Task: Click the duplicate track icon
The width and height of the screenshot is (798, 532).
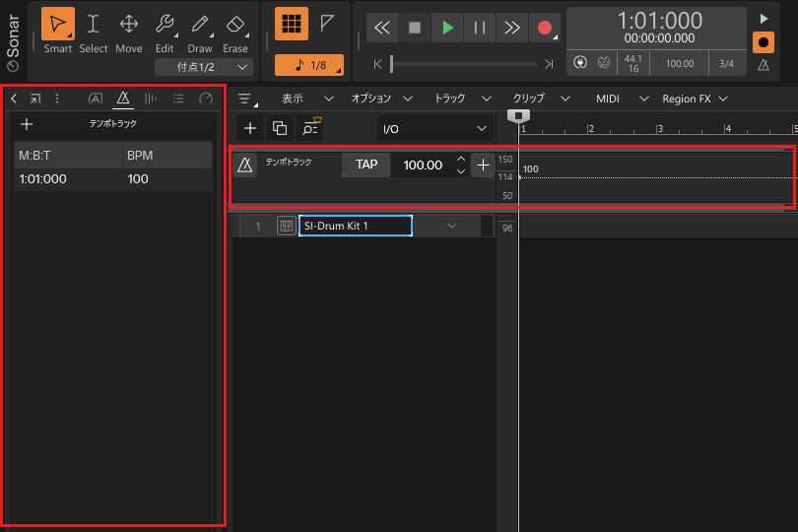Action: [280, 128]
